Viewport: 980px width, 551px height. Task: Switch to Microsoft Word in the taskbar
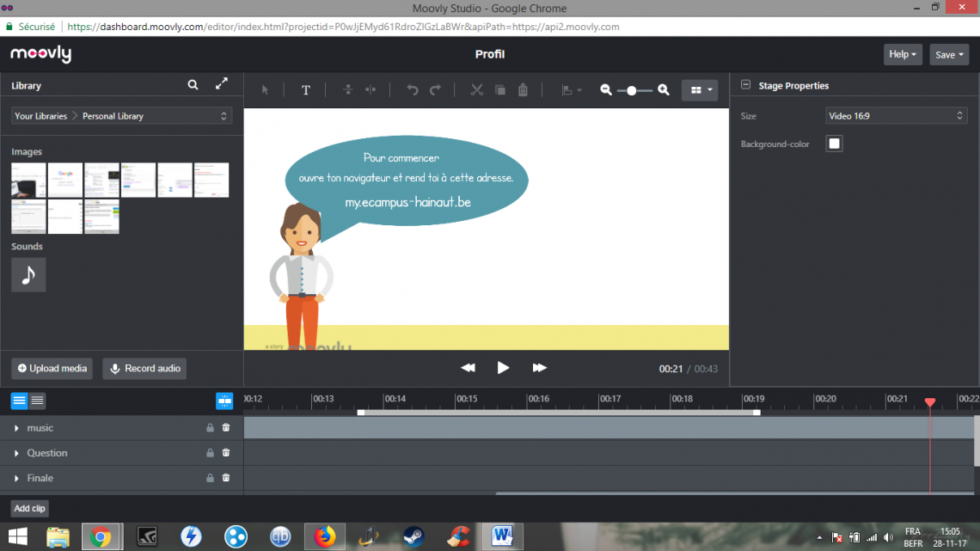coord(502,536)
